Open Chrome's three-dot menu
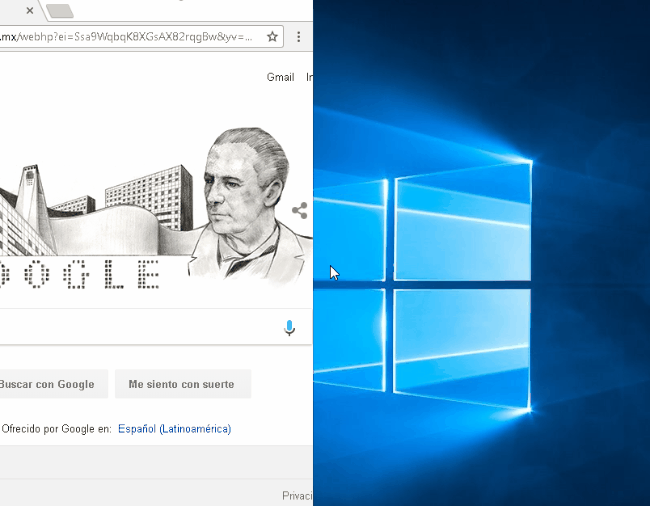The width and height of the screenshot is (650, 506). tap(298, 37)
